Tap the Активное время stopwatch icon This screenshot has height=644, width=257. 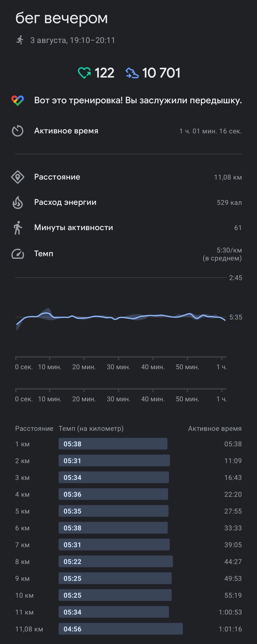pos(17,131)
